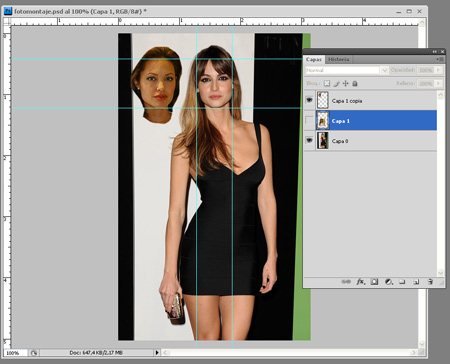Click the status bar preview icon next to zoom
The height and width of the screenshot is (364, 450).
(34, 353)
